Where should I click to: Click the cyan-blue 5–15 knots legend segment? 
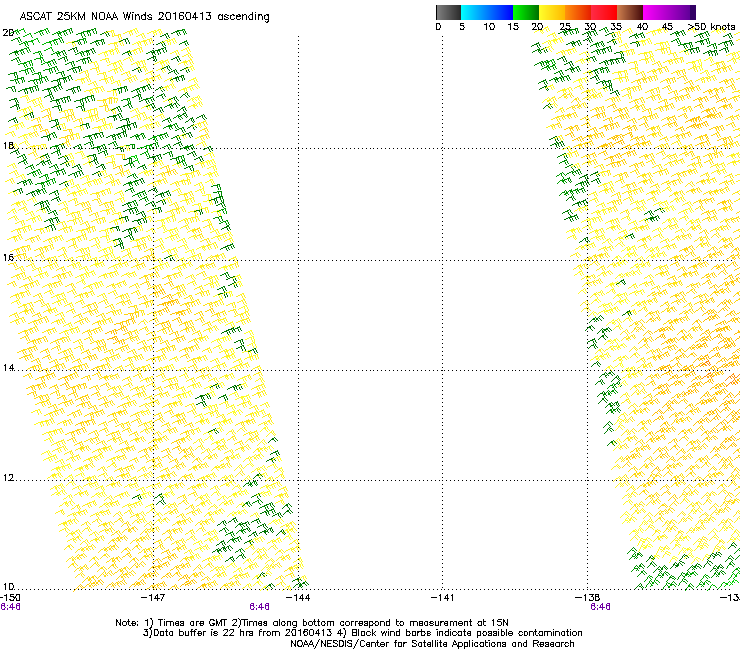487,12
